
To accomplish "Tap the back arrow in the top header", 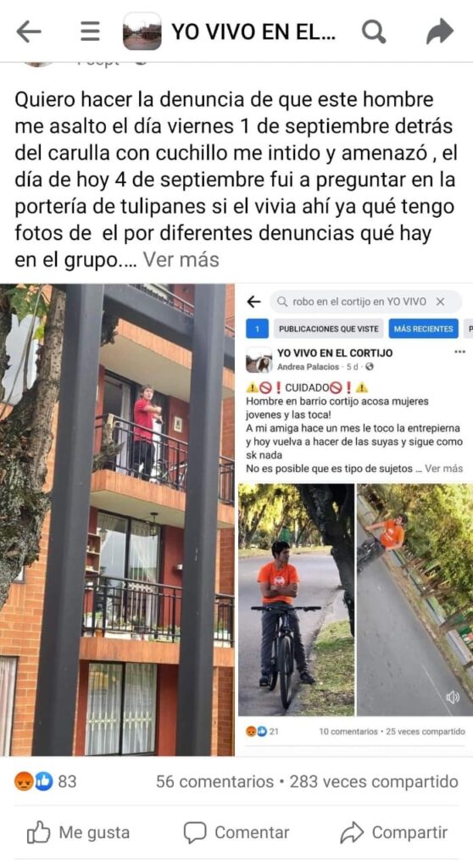I will pyautogui.click(x=29, y=31).
